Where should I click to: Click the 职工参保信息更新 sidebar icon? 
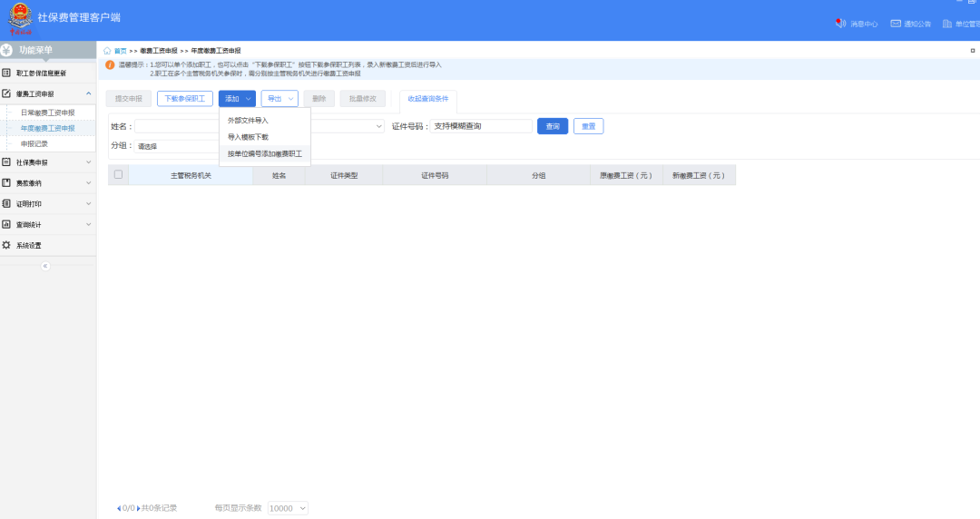click(x=6, y=73)
